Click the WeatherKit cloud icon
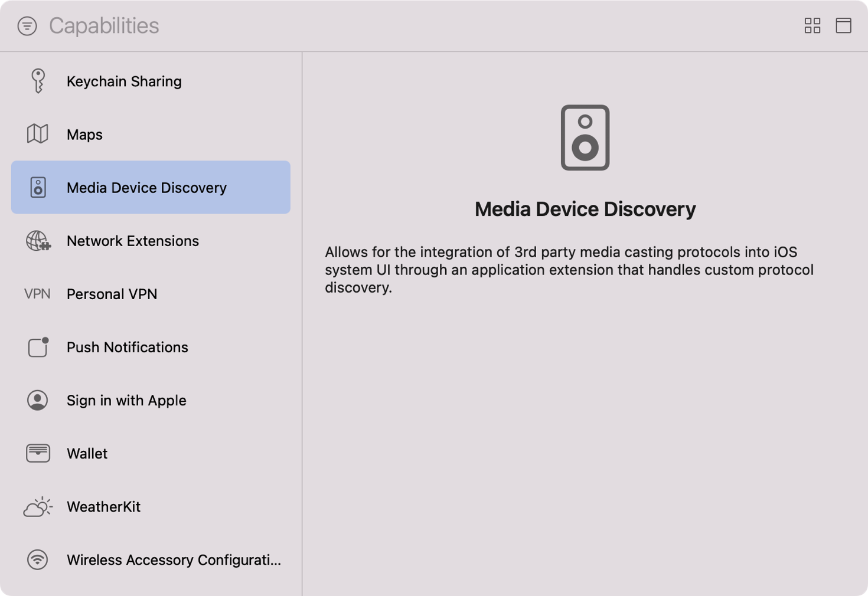Screen dimensions: 868x596 [x=37, y=506]
